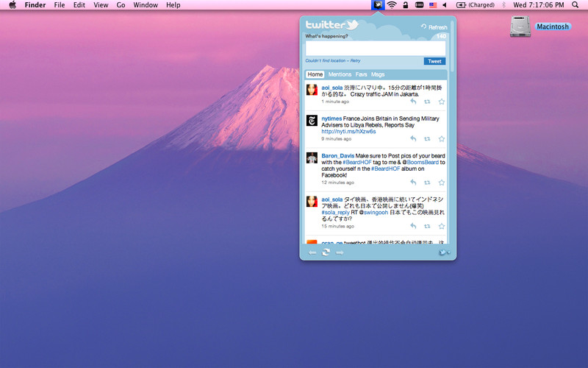Screen dimensions: 588x368
Task: Open the bird dropdown menu at bottom right
Action: (x=445, y=252)
